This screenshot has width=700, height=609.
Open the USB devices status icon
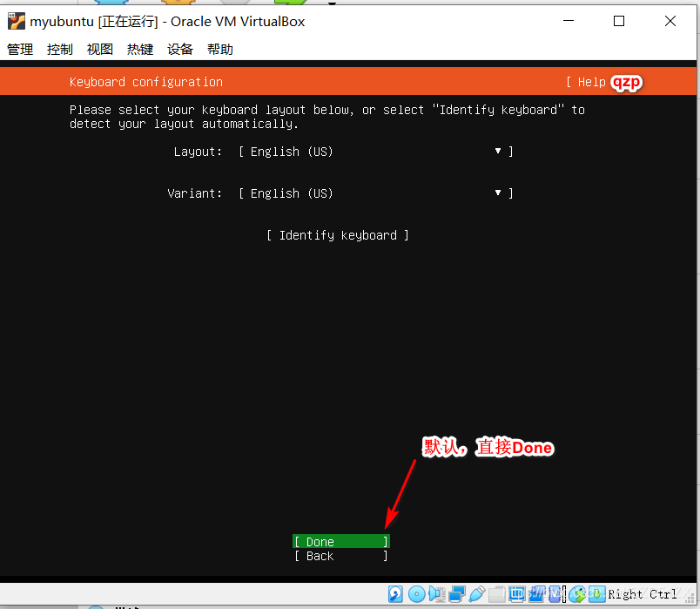tap(477, 594)
